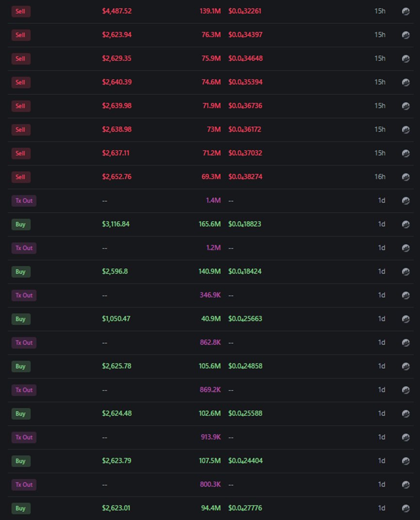
Task: Open chart icon for $2,623.94 sell row
Action: 406,35
